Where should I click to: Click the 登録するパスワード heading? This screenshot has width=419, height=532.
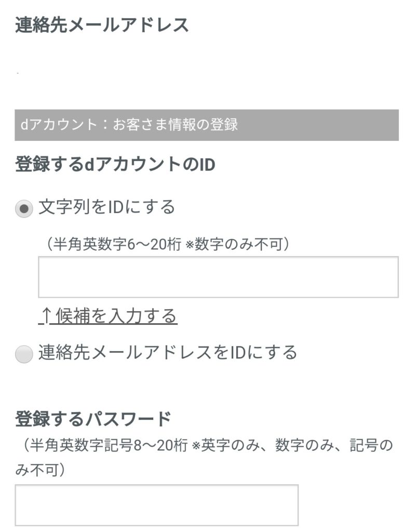pos(93,418)
